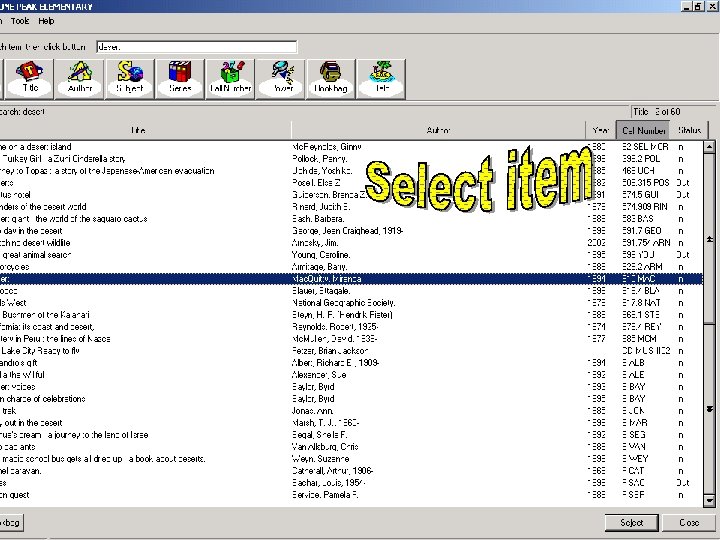Click the results list scrollbar down arrow
This screenshot has height=540, width=720.
pos(709,501)
